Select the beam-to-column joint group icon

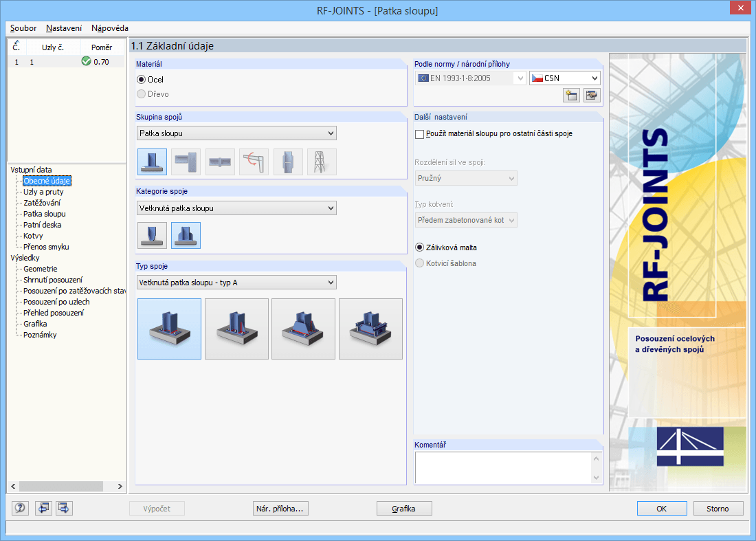186,162
